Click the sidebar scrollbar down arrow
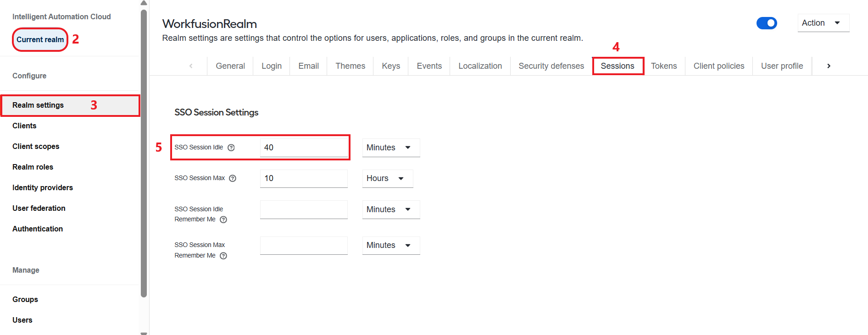Viewport: 868px width, 335px height. [144, 333]
